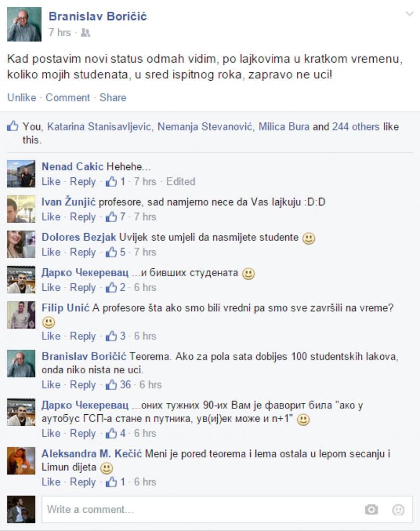The width and height of the screenshot is (420, 531).
Task: Like Nenad Cakic's Hehehe comment
Action: [x=51, y=182]
